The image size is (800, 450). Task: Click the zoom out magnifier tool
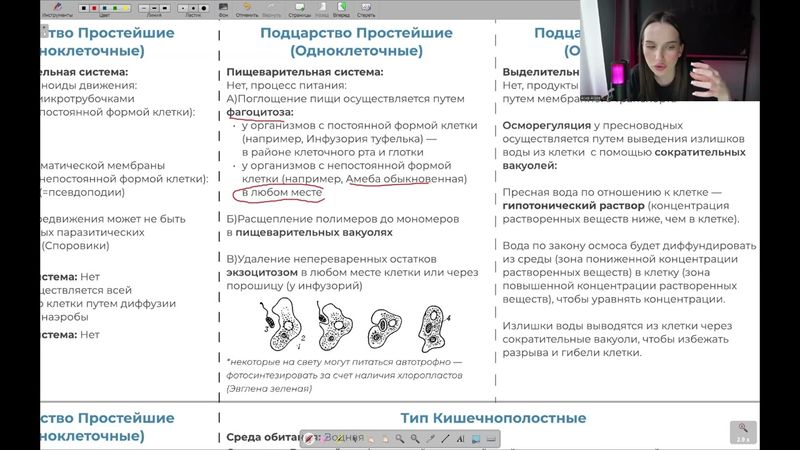point(415,439)
